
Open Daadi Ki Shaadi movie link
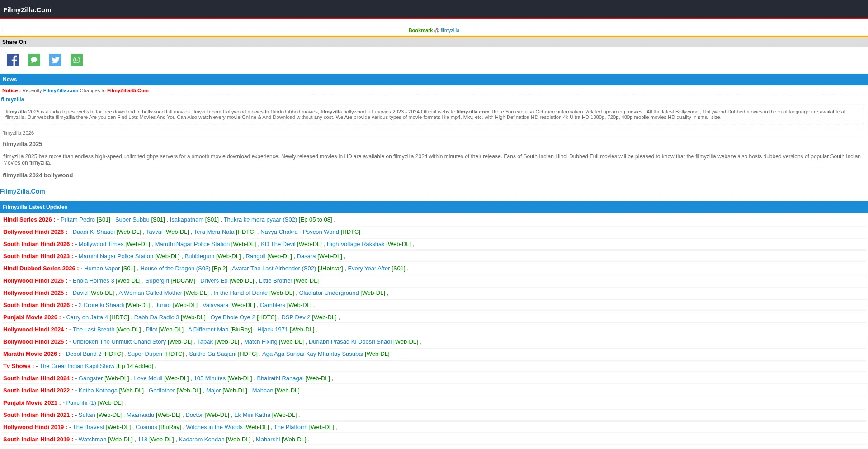click(x=94, y=232)
